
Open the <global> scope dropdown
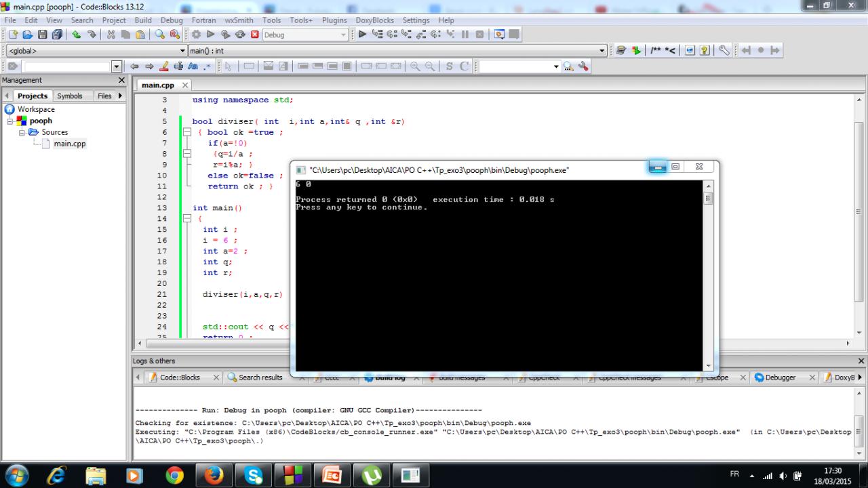[182, 51]
